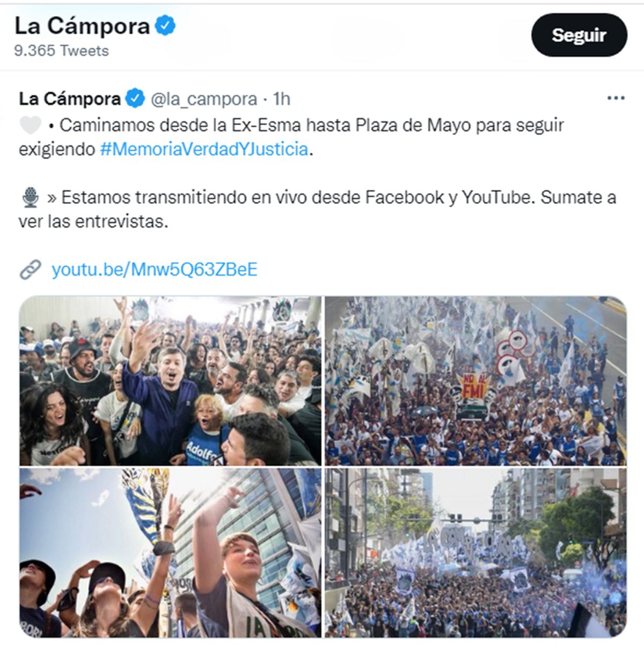Open top-left photo of cheering crowd
This screenshot has height=653, width=644.
click(171, 381)
